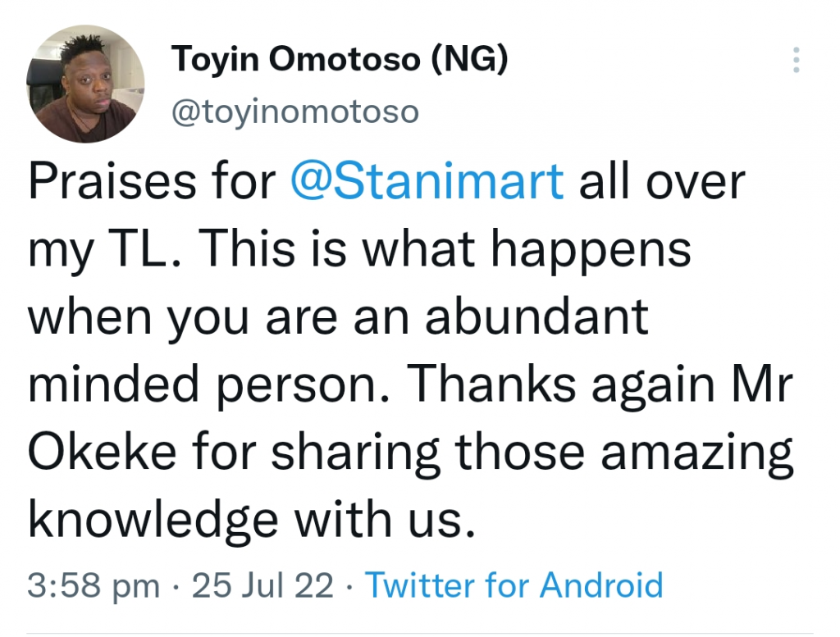Open the Toyin Omotoso (NG) display name

pyautogui.click(x=339, y=61)
